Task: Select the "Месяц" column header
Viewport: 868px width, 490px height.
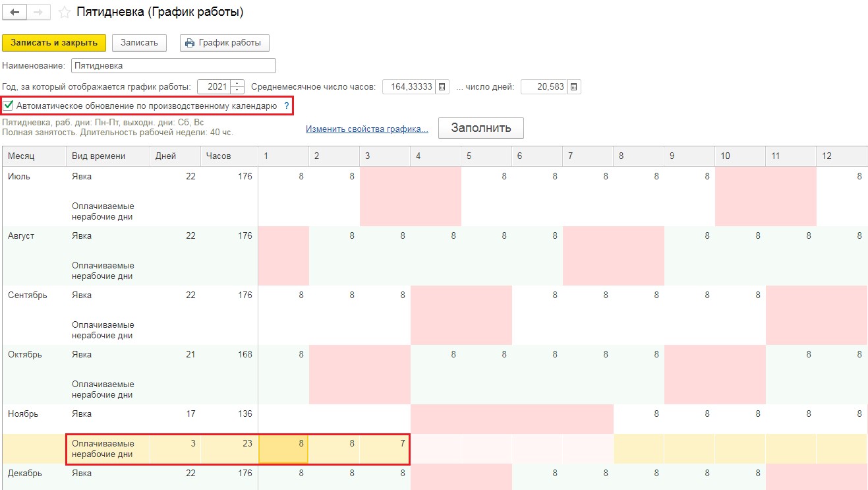Action: point(34,156)
